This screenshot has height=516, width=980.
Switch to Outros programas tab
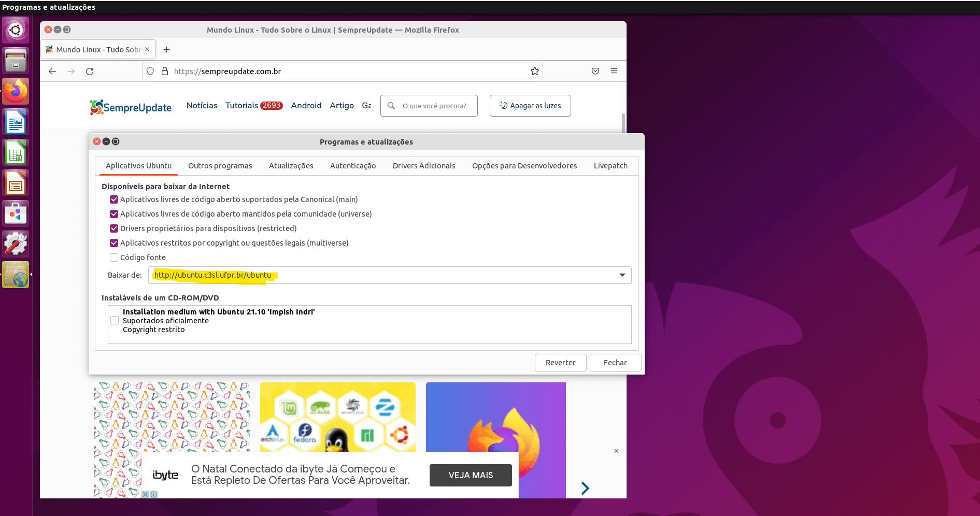[220, 166]
